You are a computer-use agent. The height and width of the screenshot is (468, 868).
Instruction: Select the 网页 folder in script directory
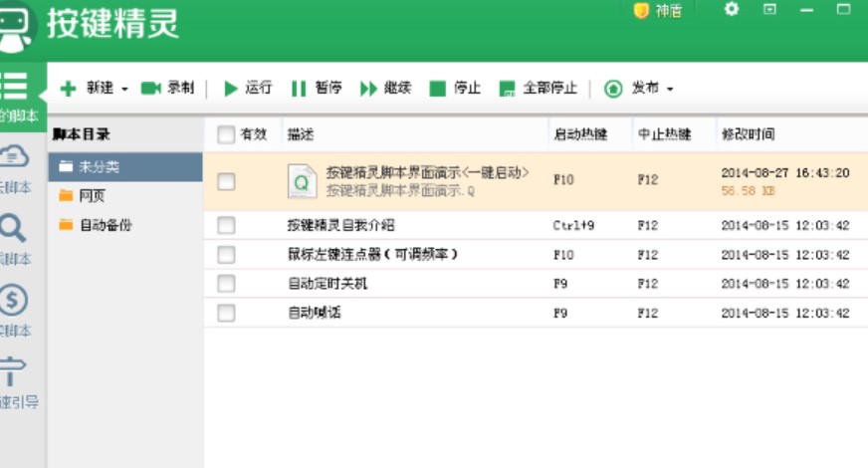pos(92,195)
